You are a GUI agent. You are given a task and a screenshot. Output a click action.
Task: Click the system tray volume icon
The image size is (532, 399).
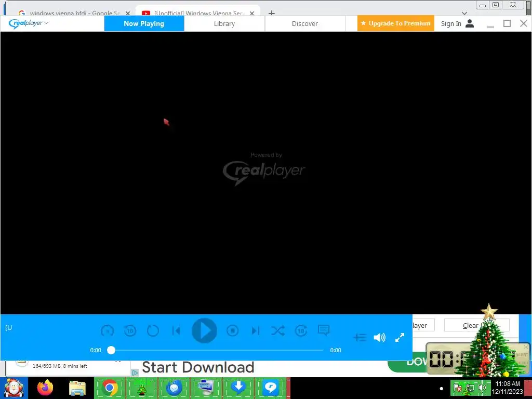pyautogui.click(x=482, y=388)
